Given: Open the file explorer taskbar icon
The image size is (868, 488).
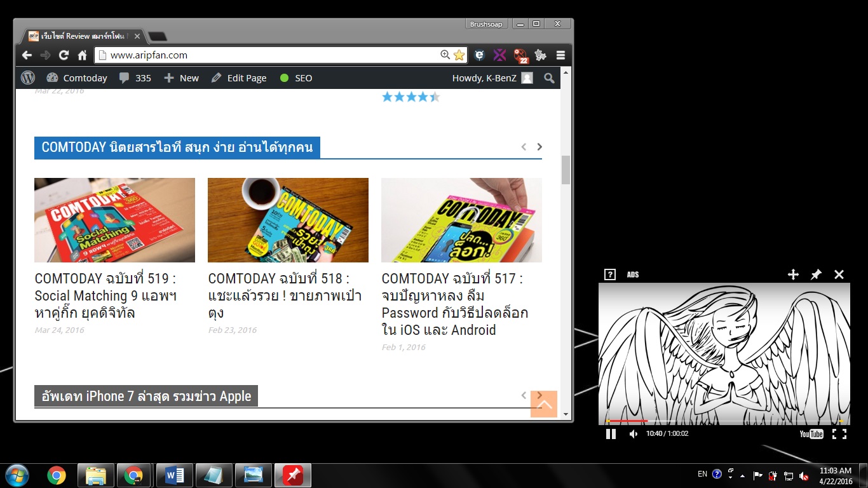Looking at the screenshot, I should click(x=96, y=475).
